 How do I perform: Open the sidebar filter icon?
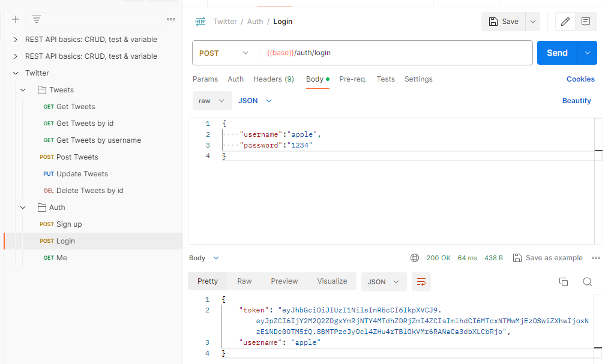(x=37, y=19)
